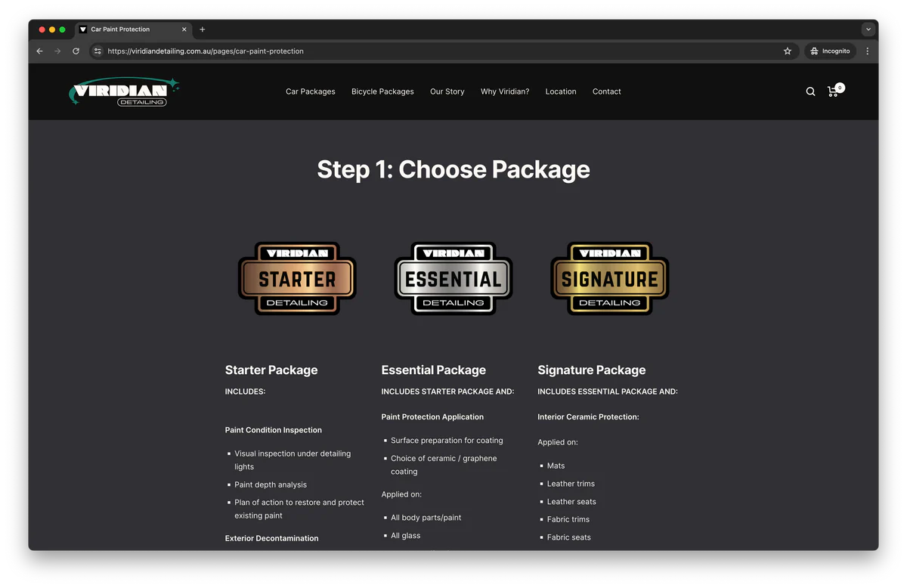Open the site search icon
The height and width of the screenshot is (588, 907).
[x=810, y=91]
